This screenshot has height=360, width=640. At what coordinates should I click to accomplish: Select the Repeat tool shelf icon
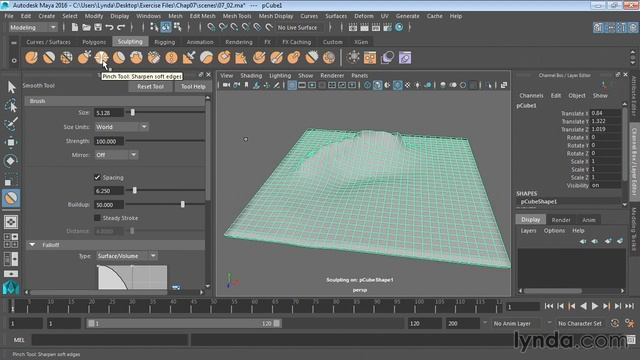[171, 58]
